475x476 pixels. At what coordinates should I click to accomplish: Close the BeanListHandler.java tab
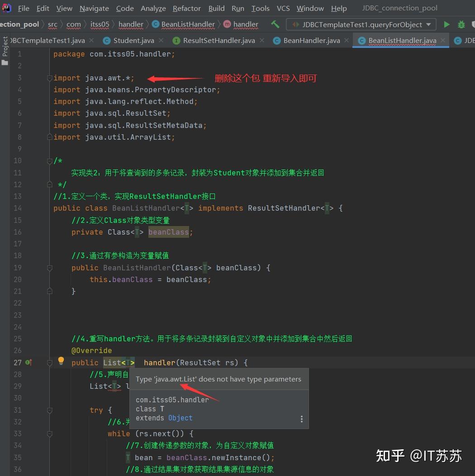click(x=443, y=40)
